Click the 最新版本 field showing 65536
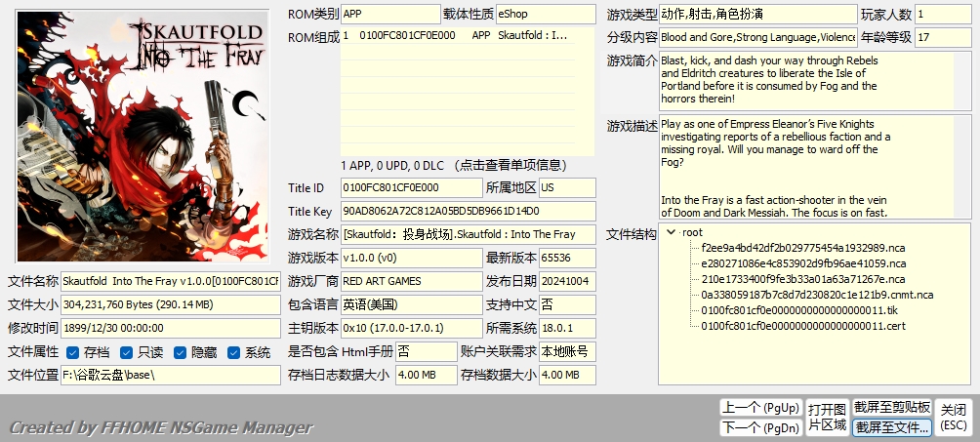Viewport: 980px width, 442px height. pyautogui.click(x=567, y=258)
